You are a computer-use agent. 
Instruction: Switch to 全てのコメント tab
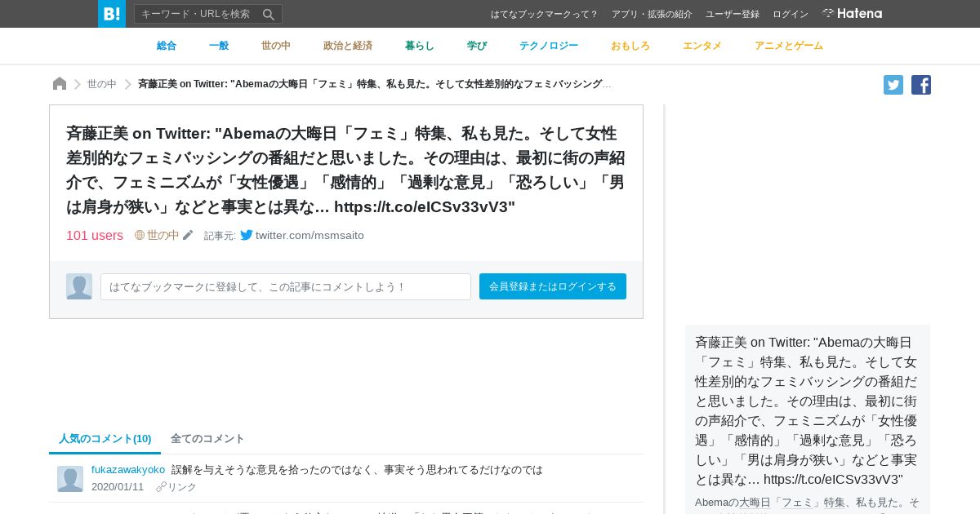point(207,438)
